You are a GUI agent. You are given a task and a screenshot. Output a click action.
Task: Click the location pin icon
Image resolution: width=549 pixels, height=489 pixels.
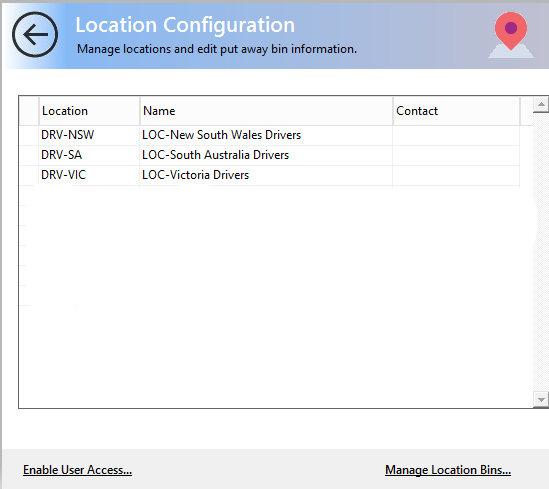click(511, 35)
